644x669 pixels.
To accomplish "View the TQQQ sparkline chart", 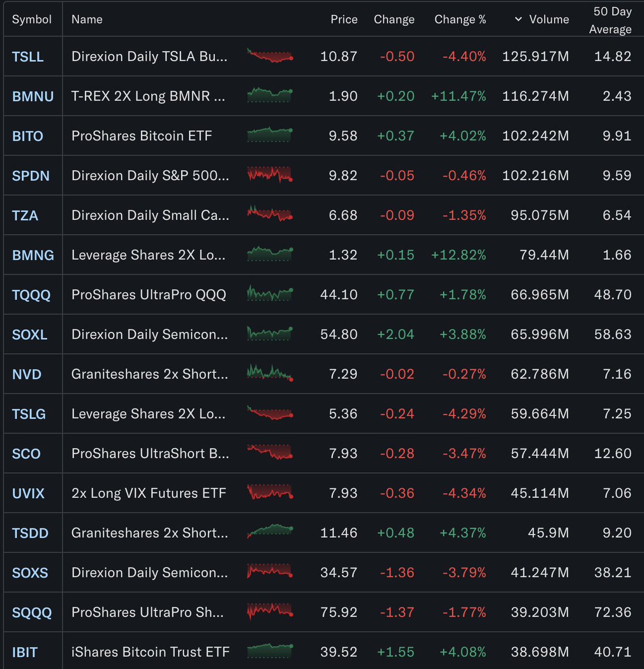I will pyautogui.click(x=270, y=293).
